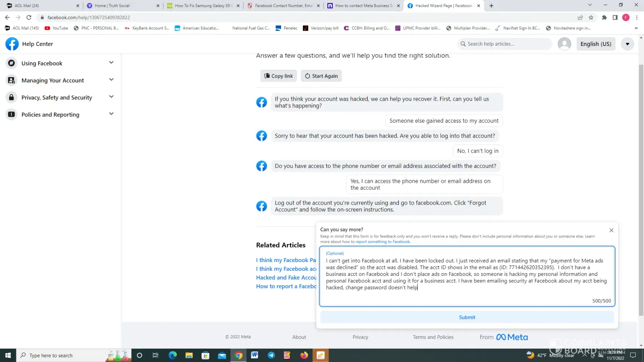Open the Using Facebook sidebar icon
This screenshot has height=362, width=644.
tap(12, 63)
